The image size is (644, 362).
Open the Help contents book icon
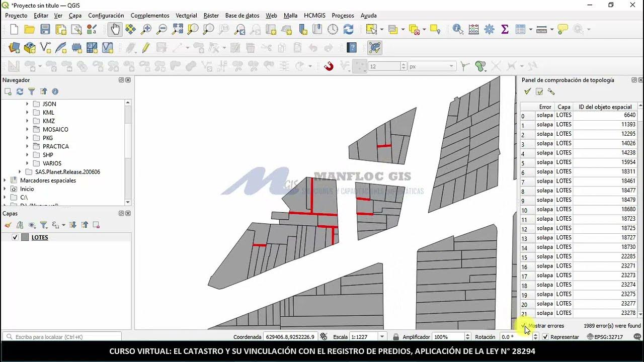pos(352,48)
